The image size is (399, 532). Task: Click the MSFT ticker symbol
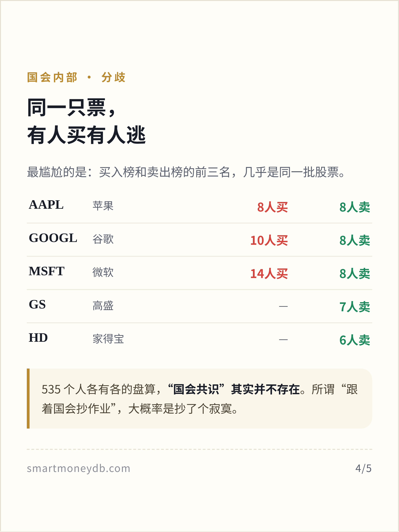(x=46, y=271)
